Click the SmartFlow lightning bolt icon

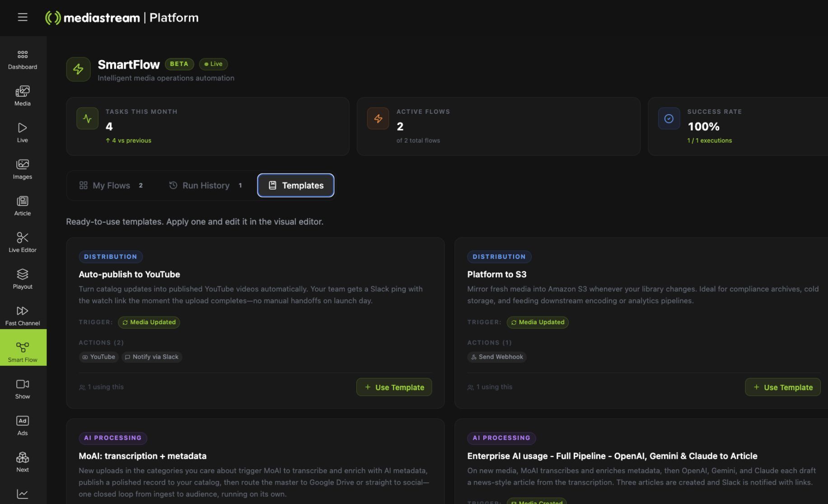[78, 69]
